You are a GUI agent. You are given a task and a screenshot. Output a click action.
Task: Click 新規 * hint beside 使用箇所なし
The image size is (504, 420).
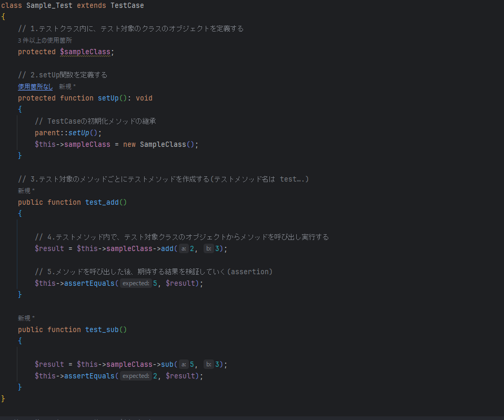point(67,86)
